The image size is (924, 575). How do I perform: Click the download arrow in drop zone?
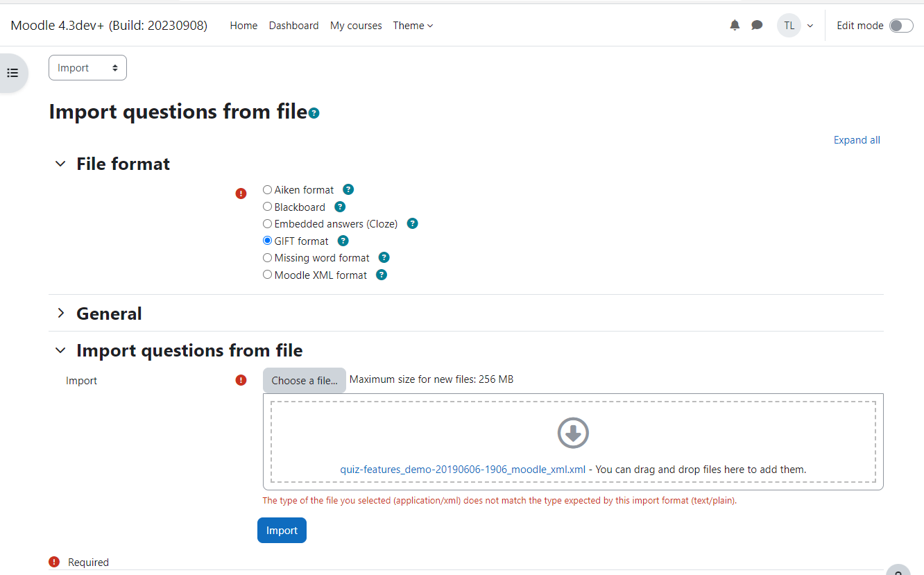(573, 434)
